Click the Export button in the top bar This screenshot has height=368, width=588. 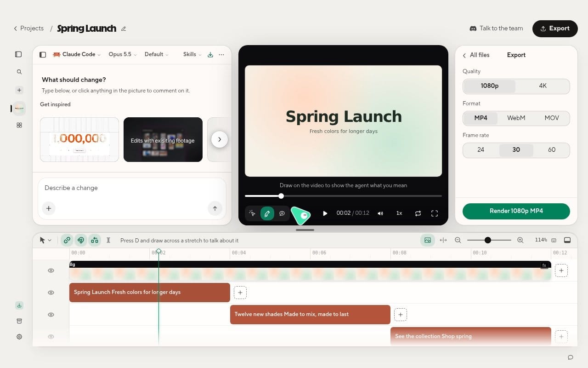pyautogui.click(x=555, y=29)
